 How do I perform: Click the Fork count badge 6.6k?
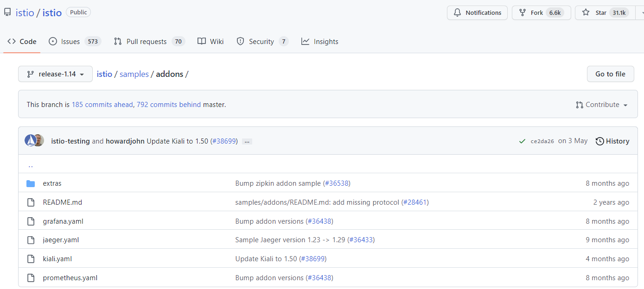[555, 13]
